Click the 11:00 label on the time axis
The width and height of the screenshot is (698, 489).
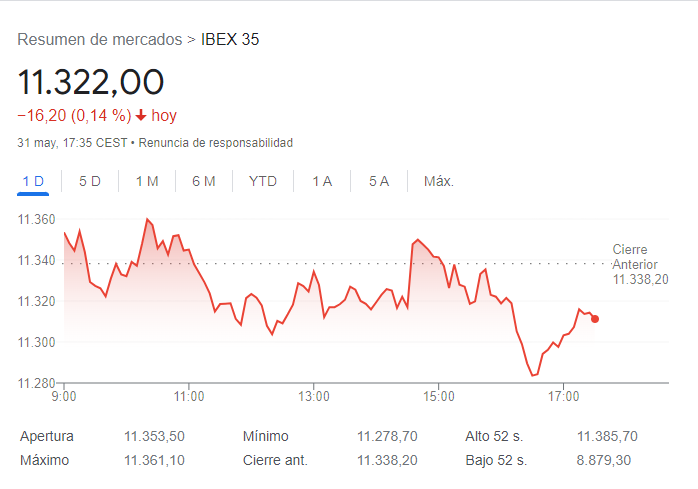[x=189, y=396]
